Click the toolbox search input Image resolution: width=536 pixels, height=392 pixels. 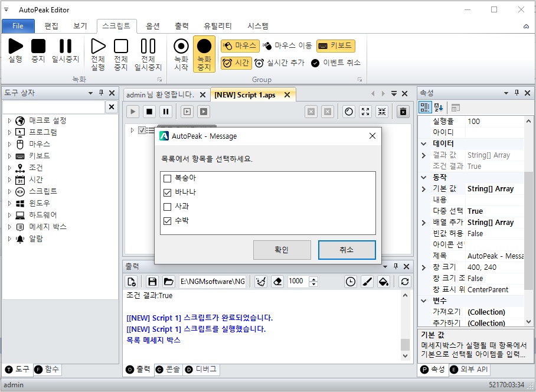pyautogui.click(x=54, y=107)
